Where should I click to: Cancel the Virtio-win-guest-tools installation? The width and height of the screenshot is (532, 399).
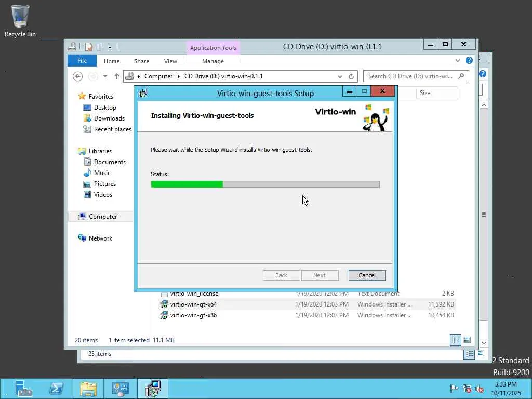coord(367,275)
